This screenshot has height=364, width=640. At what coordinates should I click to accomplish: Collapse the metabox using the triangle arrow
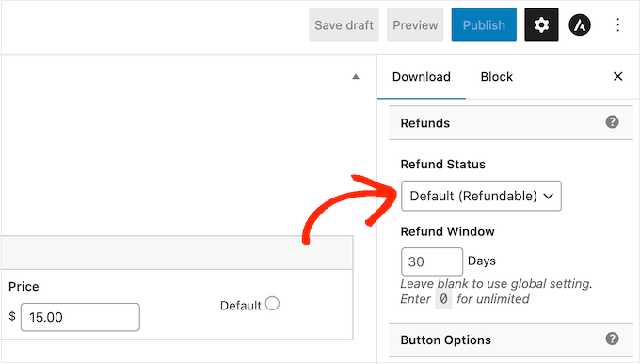pos(356,77)
